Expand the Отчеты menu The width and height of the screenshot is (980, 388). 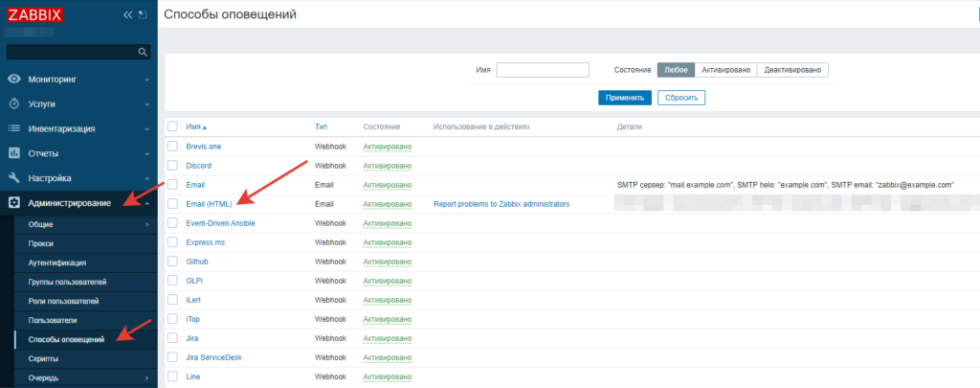pyautogui.click(x=78, y=153)
